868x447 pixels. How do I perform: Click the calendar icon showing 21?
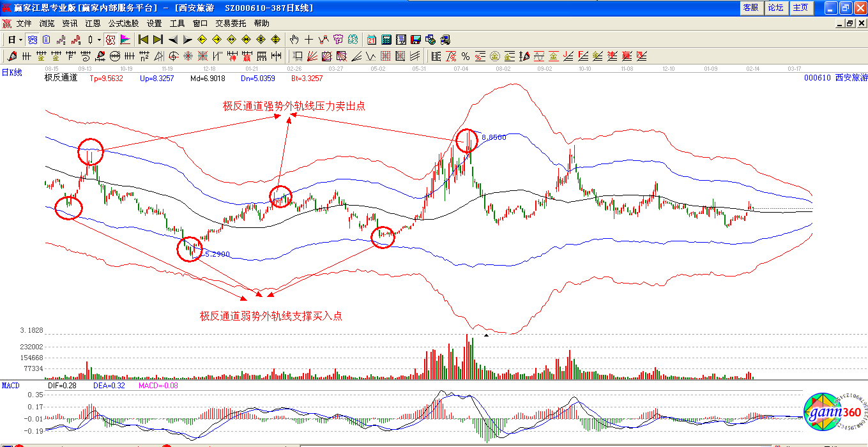371,40
